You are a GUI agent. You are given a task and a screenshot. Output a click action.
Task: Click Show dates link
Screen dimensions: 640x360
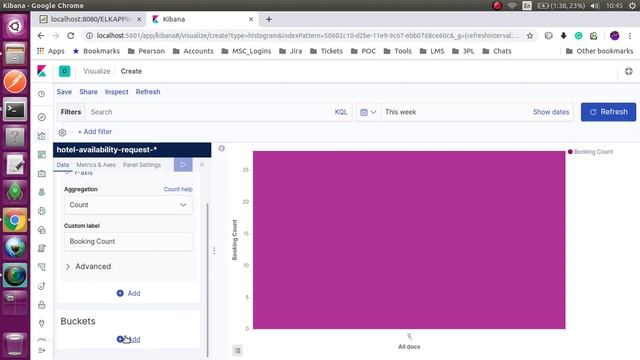coord(551,112)
